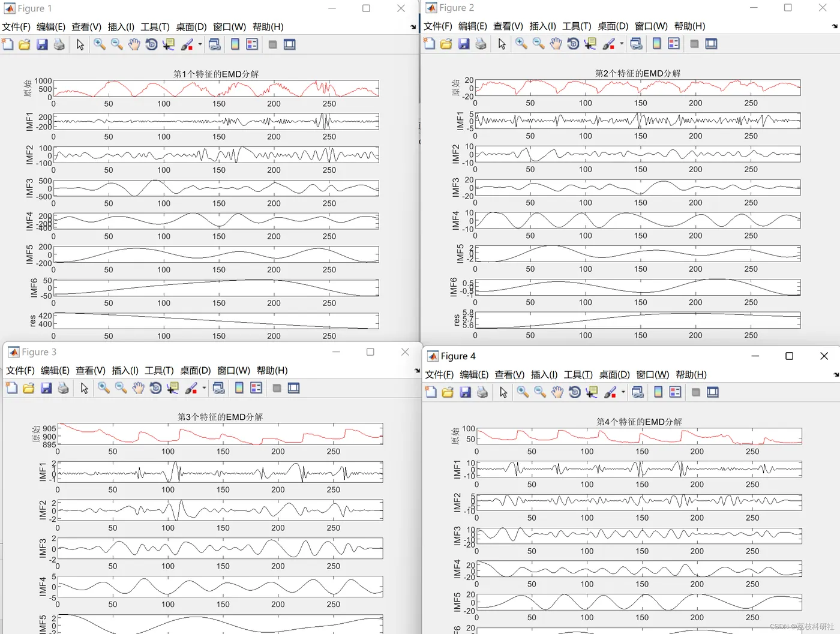The width and height of the screenshot is (840, 634).
Task: Hide plot tools icon in Figure 1
Action: 272,44
